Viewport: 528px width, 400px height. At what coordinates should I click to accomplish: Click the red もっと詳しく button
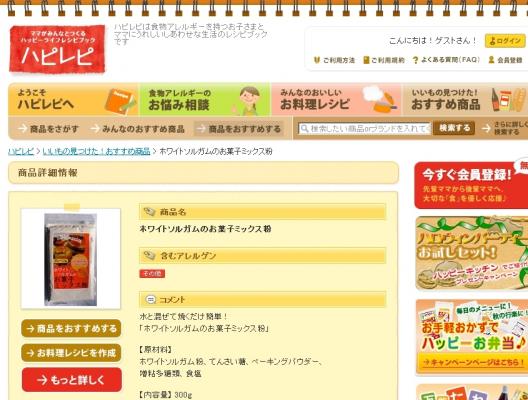[x=72, y=380]
